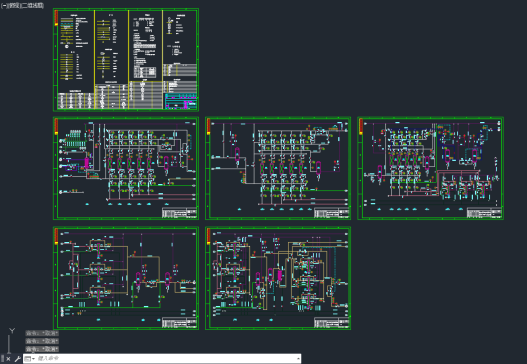Open the 俯视 view controls menu
Image resolution: width=527 pixels, height=364 pixels.
pyautogui.click(x=13, y=5)
